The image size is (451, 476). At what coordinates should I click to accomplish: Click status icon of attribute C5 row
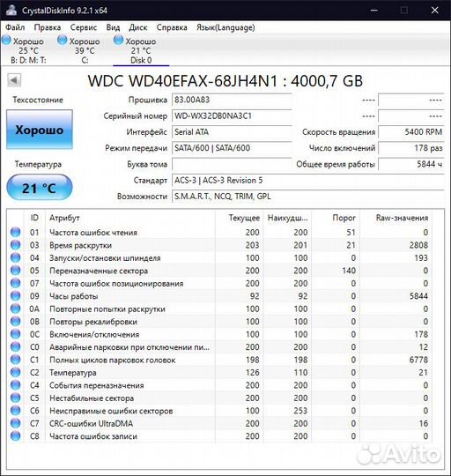pos(16,398)
